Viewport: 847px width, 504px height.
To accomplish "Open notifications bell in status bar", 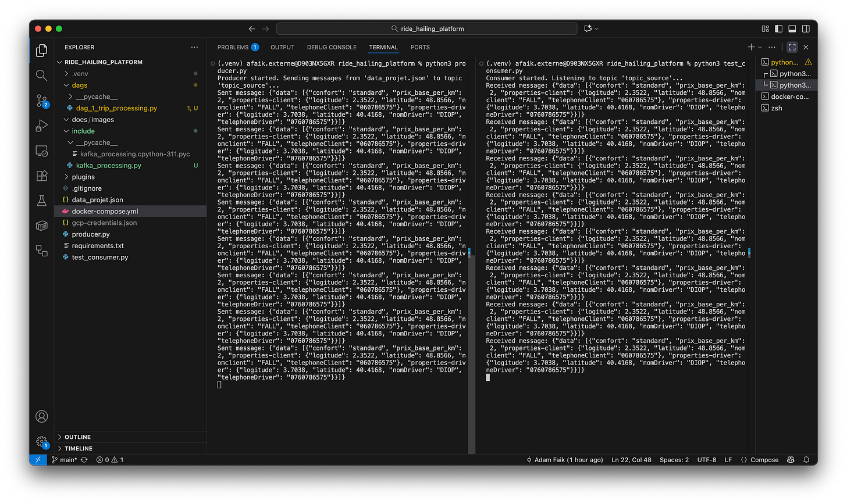I will 806,459.
